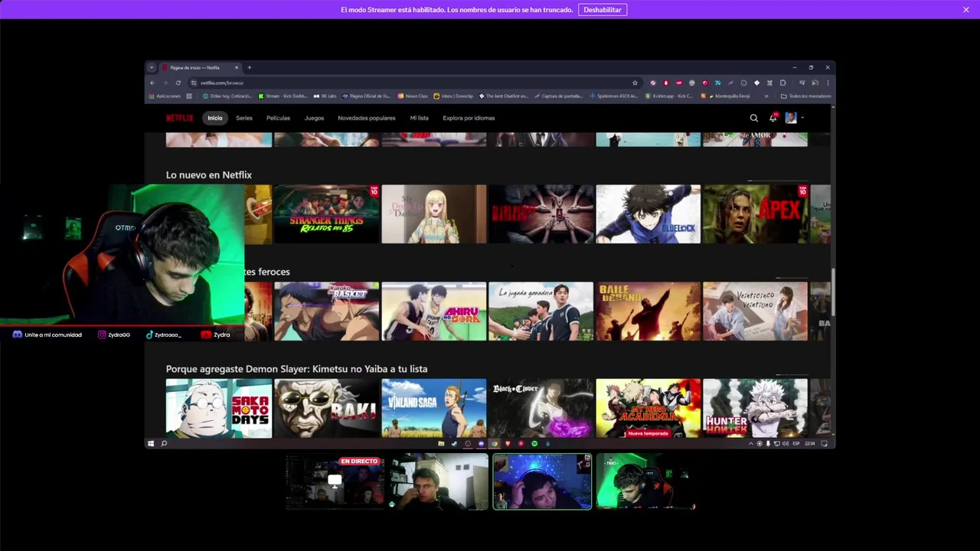Open the Hunter x Hunter thumbnail

click(x=755, y=408)
